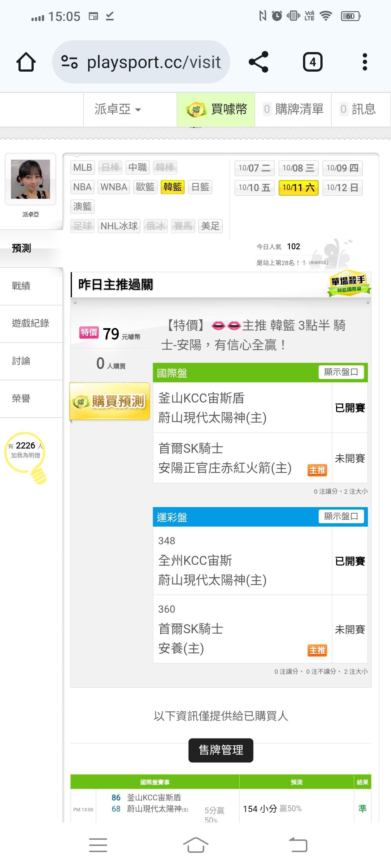Tap the Android back navigation icon
This screenshot has height=868, width=391.
point(298,845)
